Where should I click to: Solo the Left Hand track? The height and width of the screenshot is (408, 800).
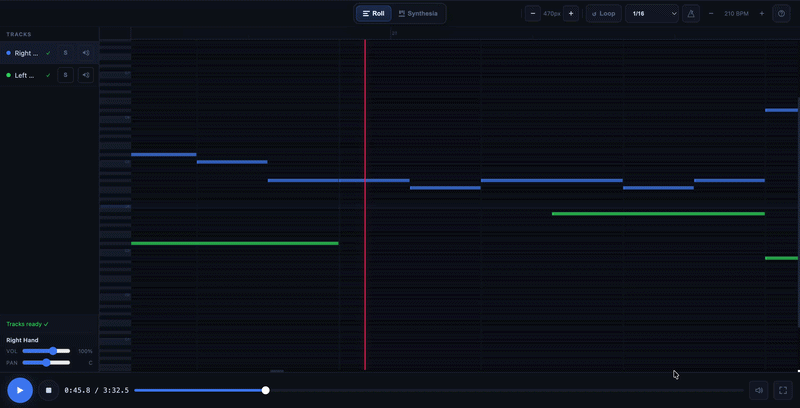pos(65,75)
